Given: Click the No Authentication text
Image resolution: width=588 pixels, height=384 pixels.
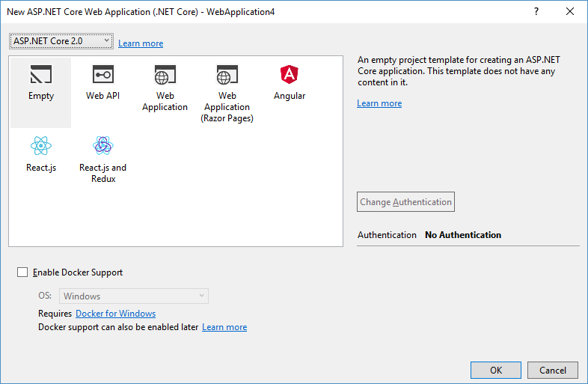Looking at the screenshot, I should [x=463, y=235].
